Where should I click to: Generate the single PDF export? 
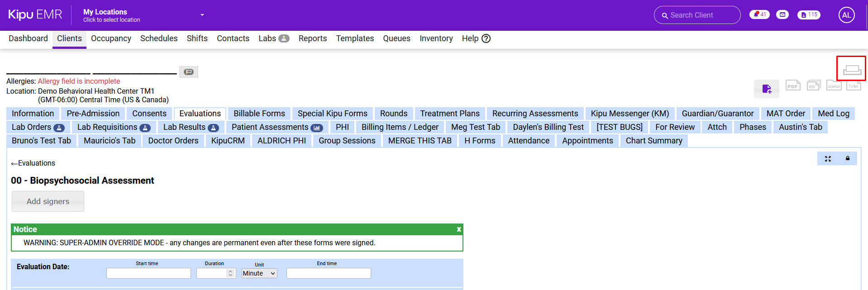[x=792, y=86]
